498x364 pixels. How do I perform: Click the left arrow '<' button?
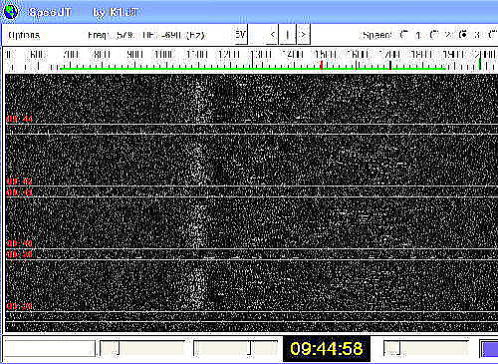tap(272, 34)
